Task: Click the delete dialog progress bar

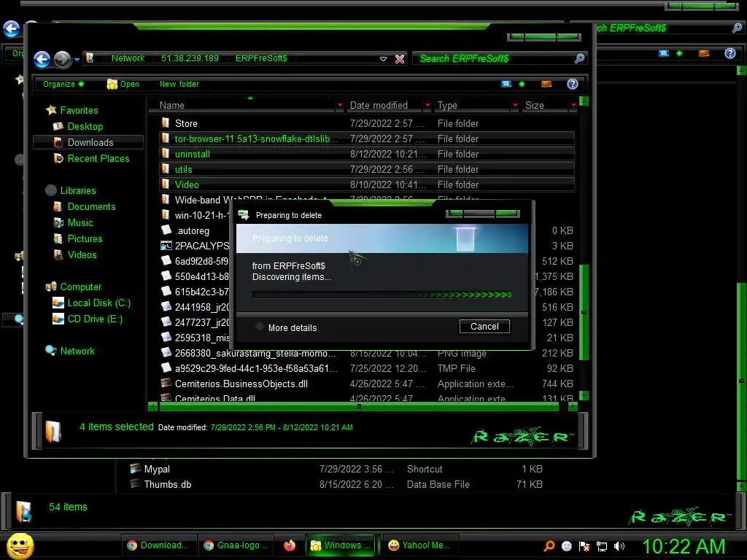Action: [x=382, y=295]
